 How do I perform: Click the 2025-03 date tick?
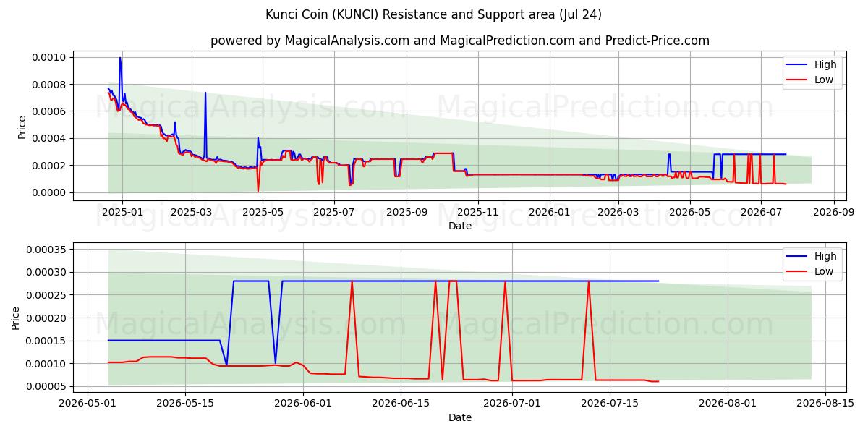coord(192,211)
